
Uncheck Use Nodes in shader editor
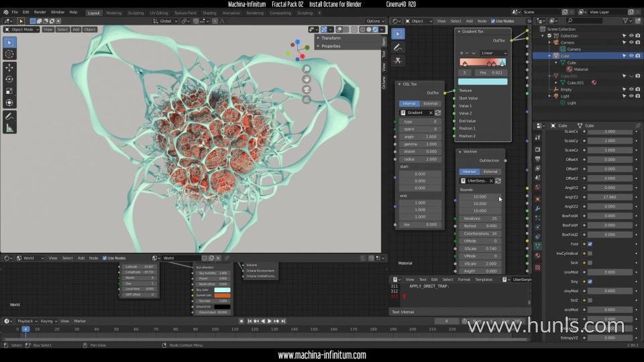(493, 21)
